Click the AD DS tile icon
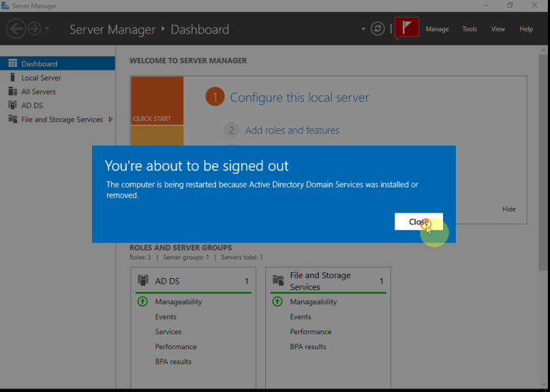 tap(143, 280)
